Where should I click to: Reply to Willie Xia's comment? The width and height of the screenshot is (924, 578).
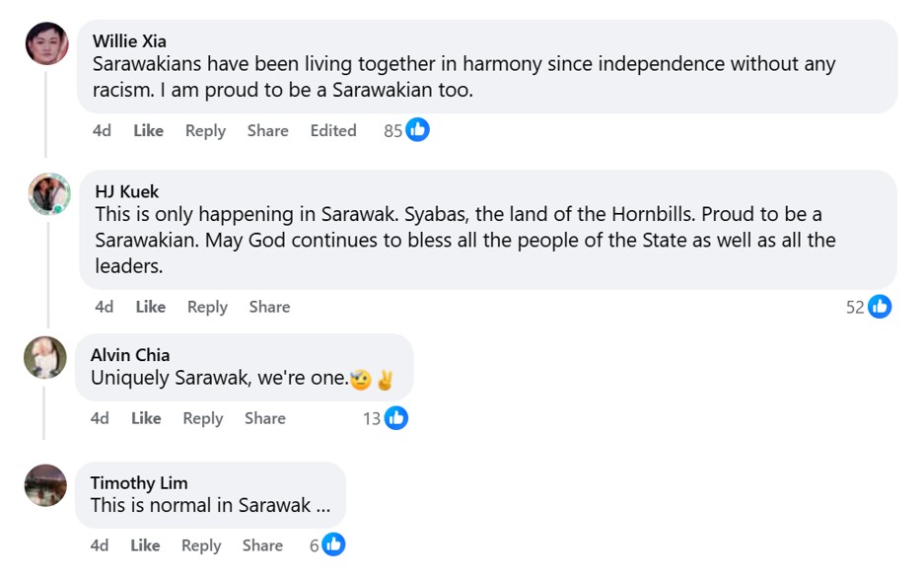(205, 130)
